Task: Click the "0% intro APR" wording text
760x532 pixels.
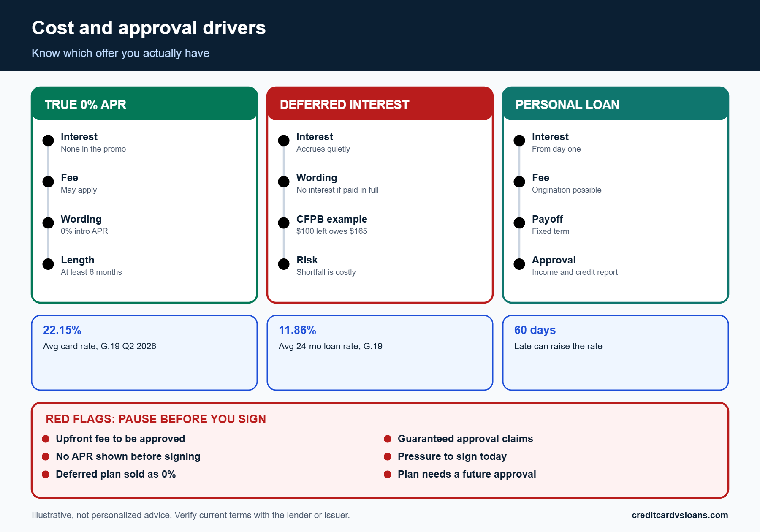Action: [84, 231]
